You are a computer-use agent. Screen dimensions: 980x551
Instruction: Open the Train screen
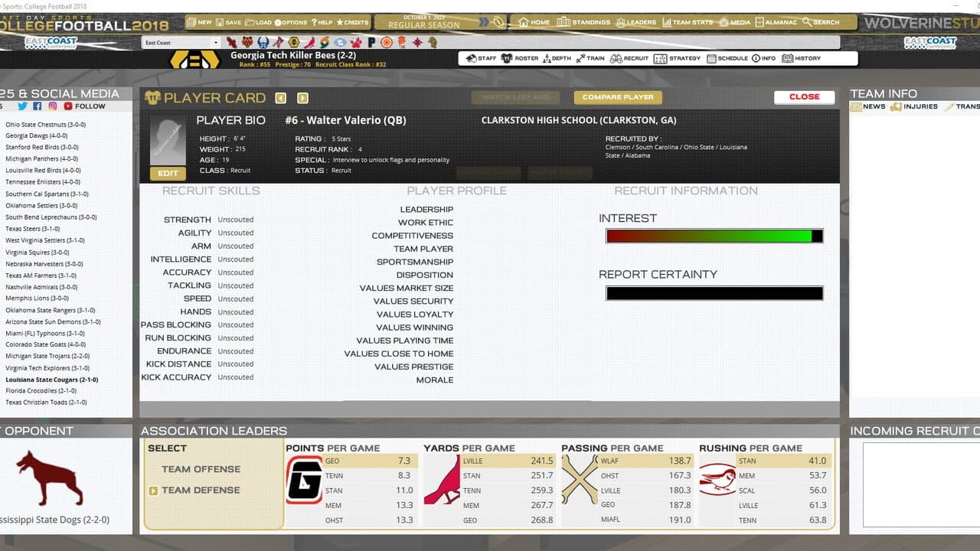click(590, 58)
